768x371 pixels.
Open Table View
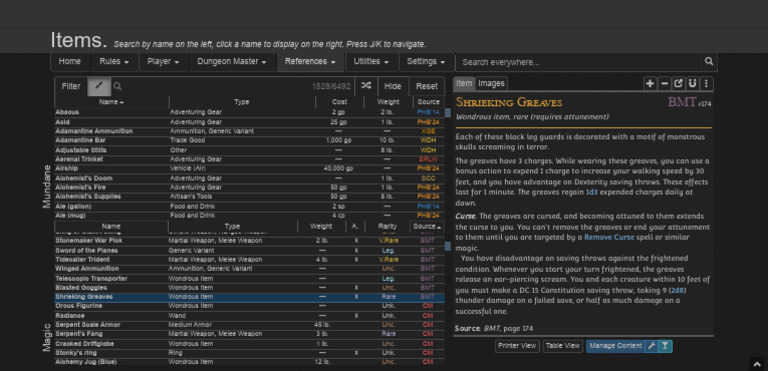(x=562, y=346)
